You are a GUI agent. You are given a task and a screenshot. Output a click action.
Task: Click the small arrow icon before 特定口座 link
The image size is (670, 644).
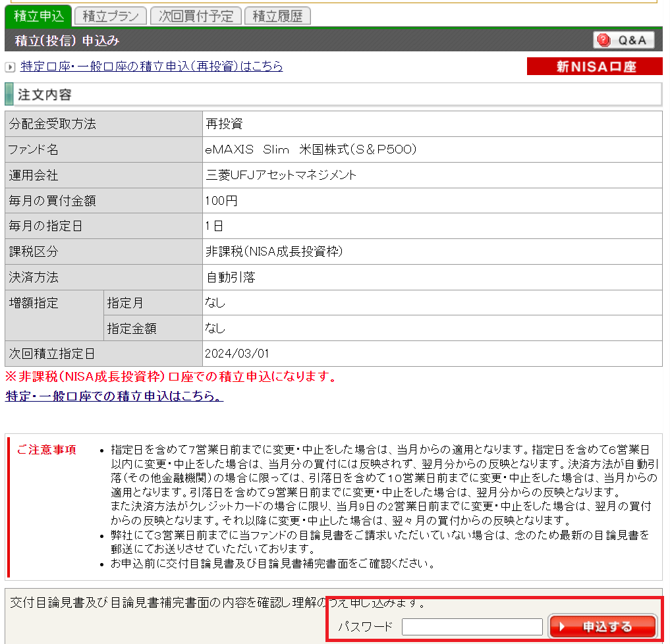(10, 67)
